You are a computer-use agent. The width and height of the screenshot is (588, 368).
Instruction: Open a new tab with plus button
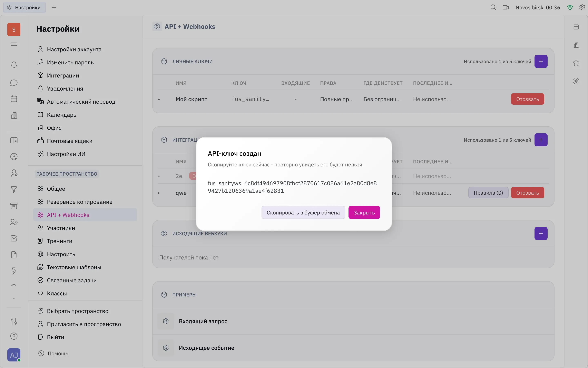(x=54, y=8)
